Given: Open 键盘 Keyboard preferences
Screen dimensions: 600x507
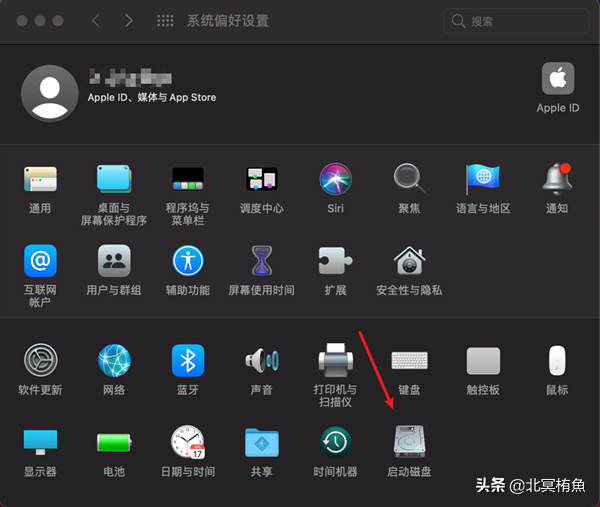Looking at the screenshot, I should (409, 360).
